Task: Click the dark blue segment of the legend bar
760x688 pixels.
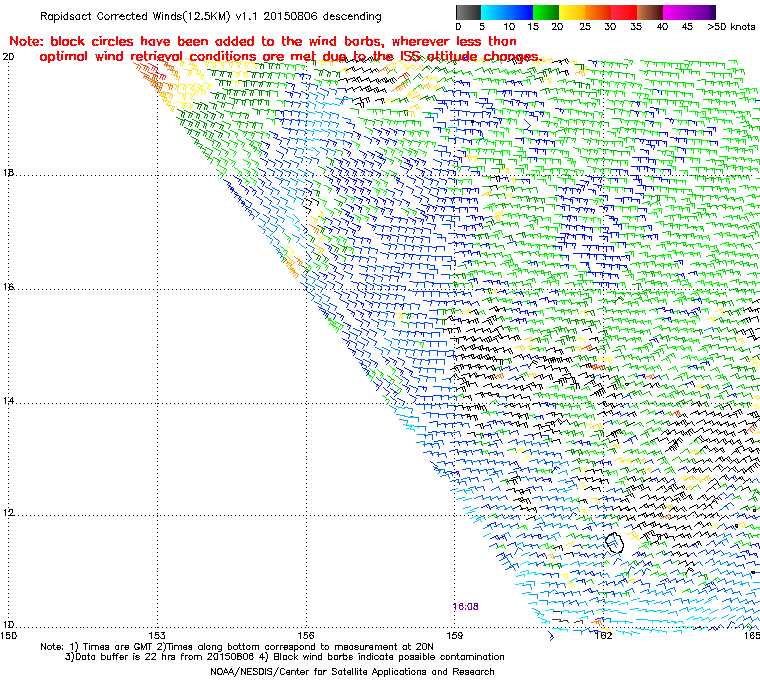Action: click(520, 12)
